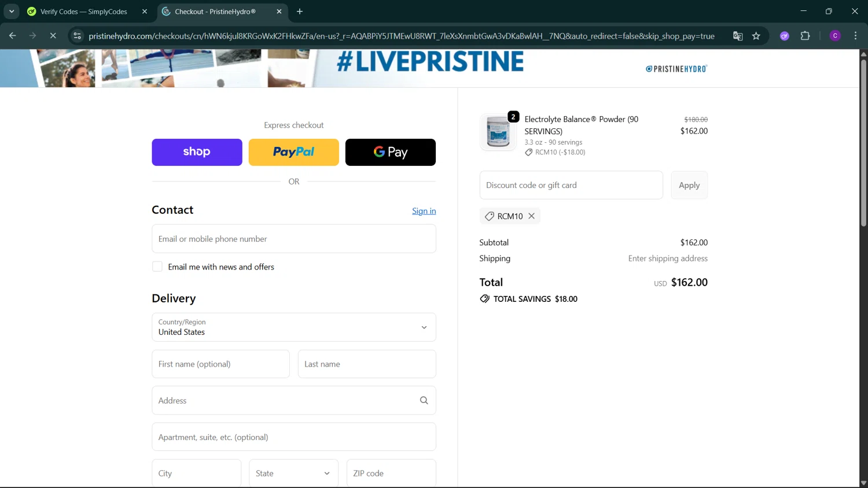Click the pristinehydro.com URL address bar
868x488 pixels.
402,36
